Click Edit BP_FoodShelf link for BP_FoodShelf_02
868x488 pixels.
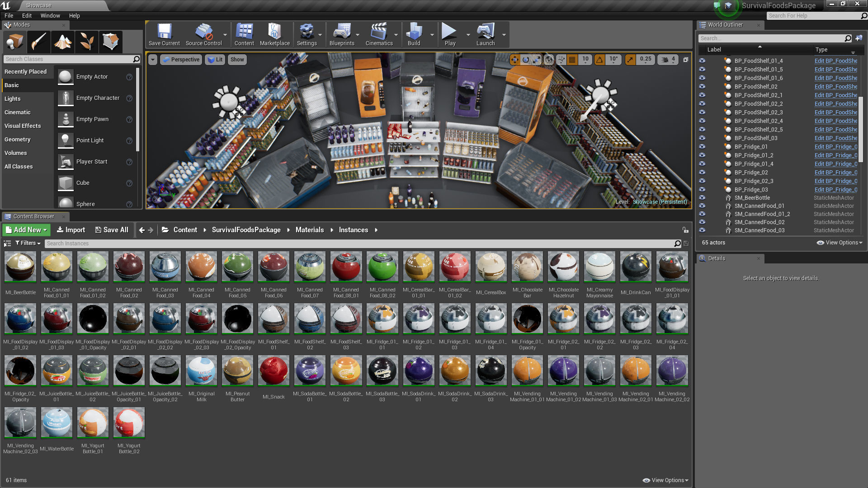pos(835,86)
